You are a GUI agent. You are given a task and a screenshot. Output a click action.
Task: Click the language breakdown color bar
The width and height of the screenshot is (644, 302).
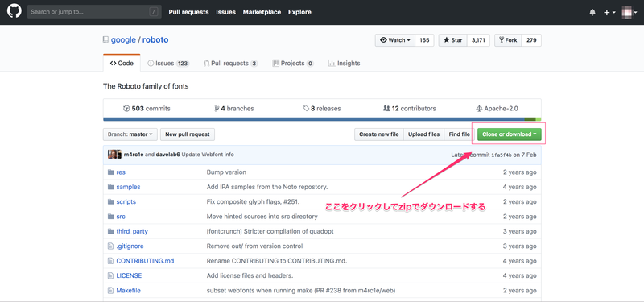(322, 119)
